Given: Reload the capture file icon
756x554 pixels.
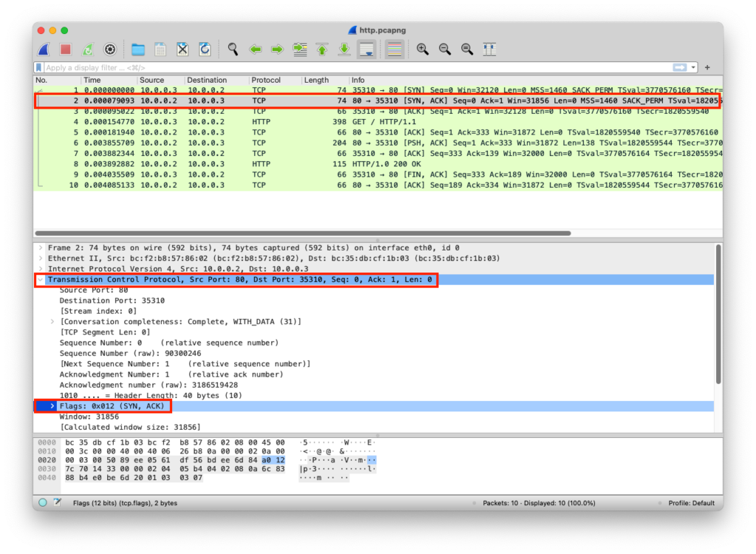Looking at the screenshot, I should 205,49.
